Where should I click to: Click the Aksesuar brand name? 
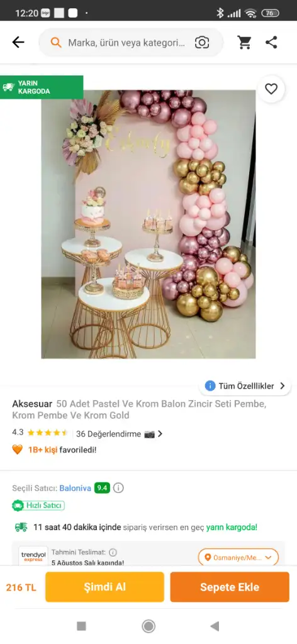[x=32, y=404]
